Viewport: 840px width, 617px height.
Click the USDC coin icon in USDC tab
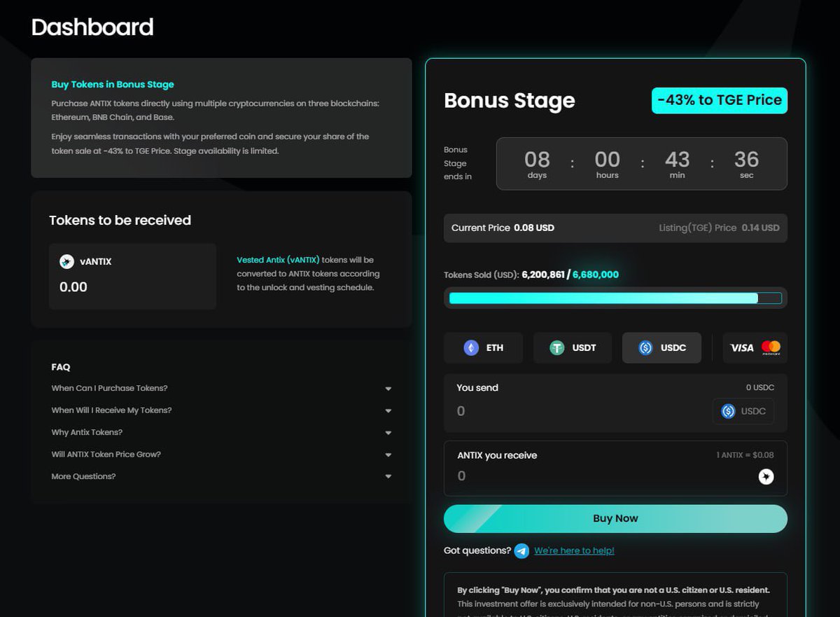click(x=645, y=347)
